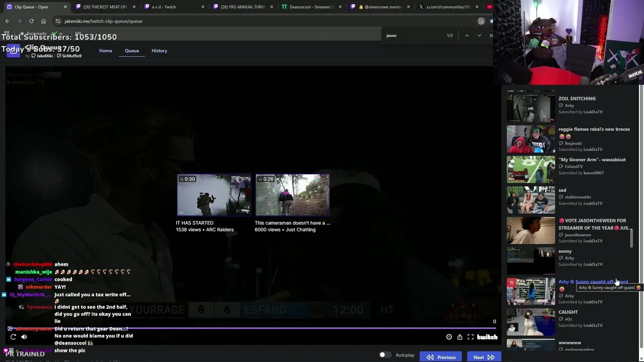Open the 'sunny' clip thumbnail
The image size is (644, 362).
pyautogui.click(x=531, y=261)
